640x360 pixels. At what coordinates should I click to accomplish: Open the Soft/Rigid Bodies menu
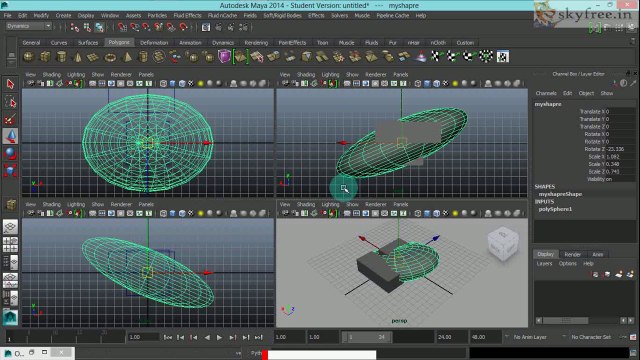coord(282,16)
